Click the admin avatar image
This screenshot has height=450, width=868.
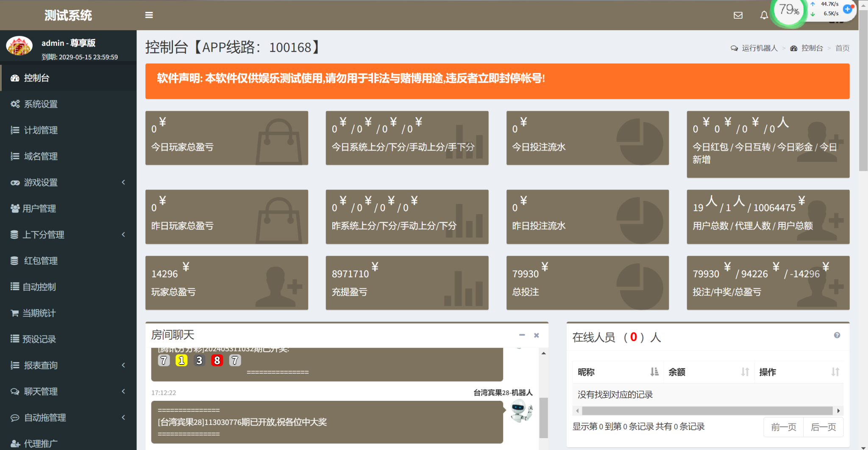tap(19, 46)
